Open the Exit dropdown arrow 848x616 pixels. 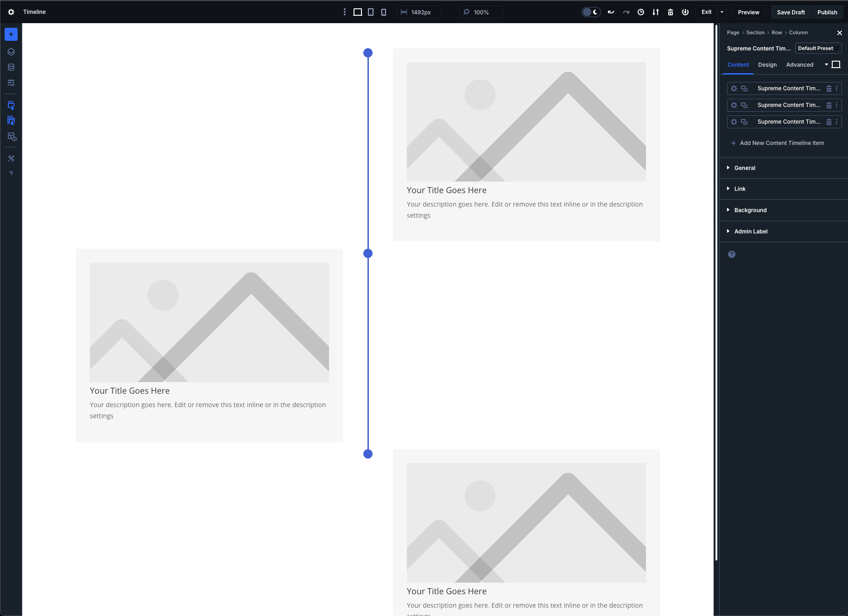(722, 12)
